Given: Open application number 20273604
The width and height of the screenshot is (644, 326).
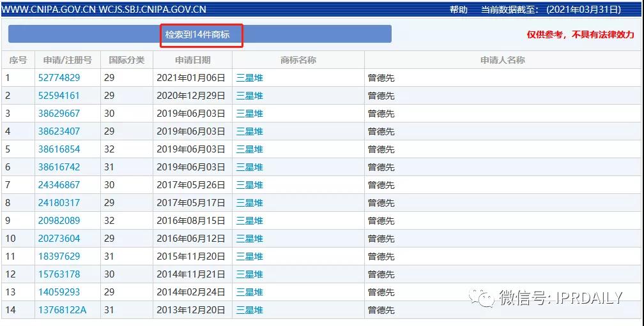Looking at the screenshot, I should click(x=59, y=238).
